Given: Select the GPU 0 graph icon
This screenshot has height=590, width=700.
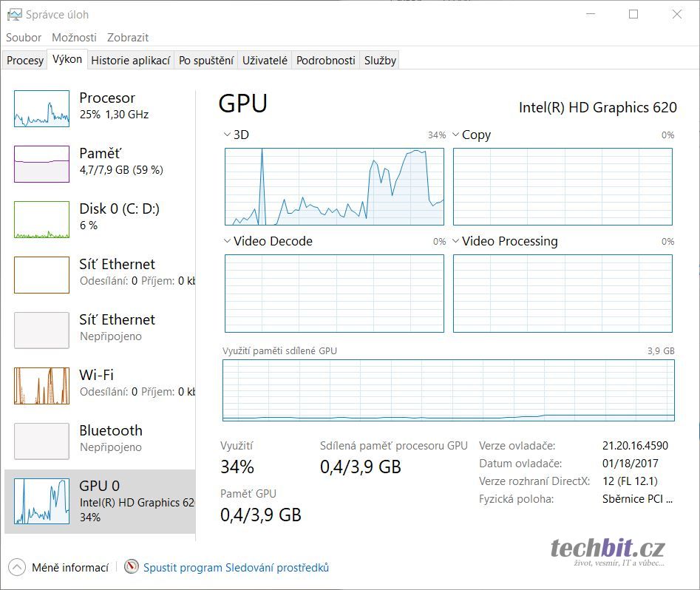Looking at the screenshot, I should click(x=41, y=501).
